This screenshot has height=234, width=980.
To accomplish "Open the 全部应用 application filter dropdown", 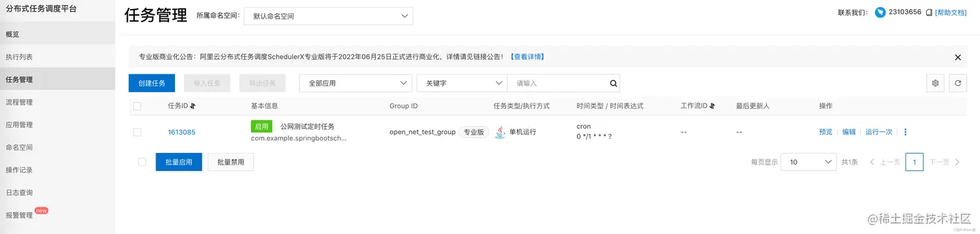I will point(355,83).
